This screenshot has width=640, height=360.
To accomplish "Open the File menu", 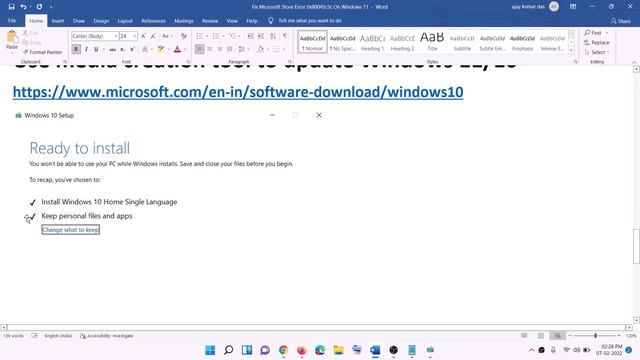I will pos(12,20).
